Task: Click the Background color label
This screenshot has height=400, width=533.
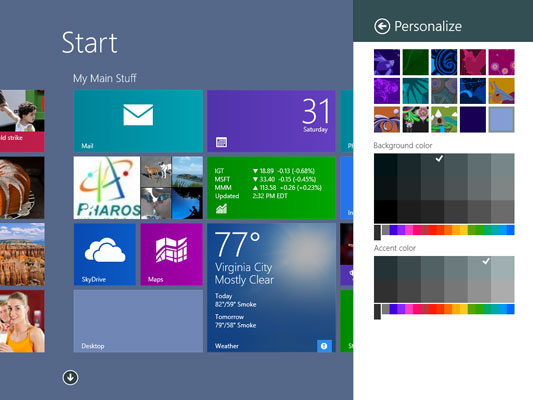Action: (402, 145)
